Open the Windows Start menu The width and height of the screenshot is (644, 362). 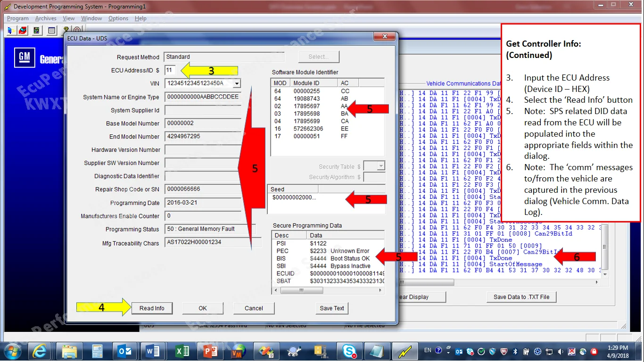click(x=12, y=351)
